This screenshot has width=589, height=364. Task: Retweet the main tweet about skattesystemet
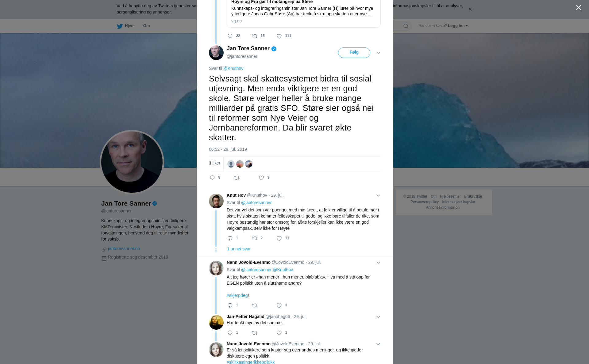tap(237, 178)
